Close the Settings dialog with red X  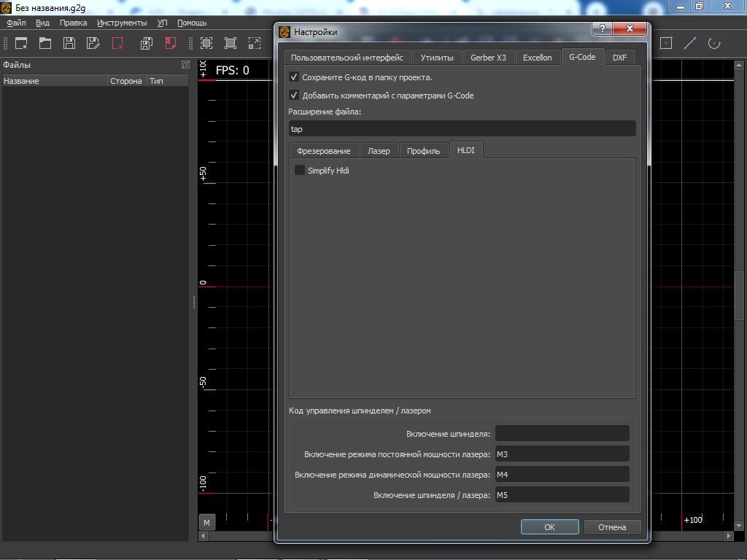pos(630,28)
